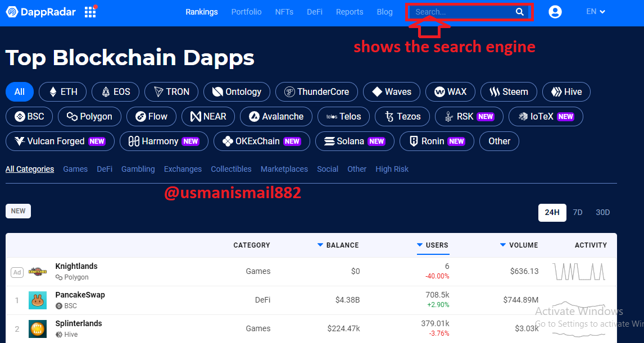Choose the Solana chain filter

(355, 141)
